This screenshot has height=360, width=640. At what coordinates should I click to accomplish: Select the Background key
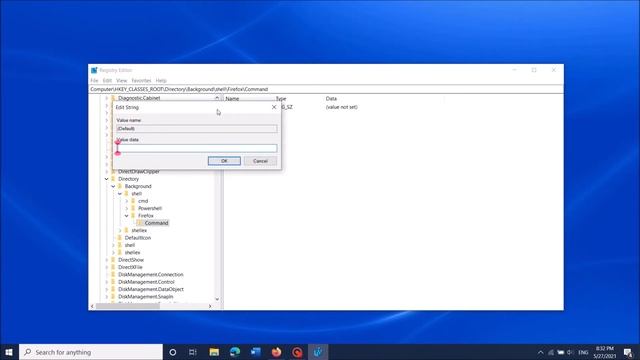tap(138, 186)
